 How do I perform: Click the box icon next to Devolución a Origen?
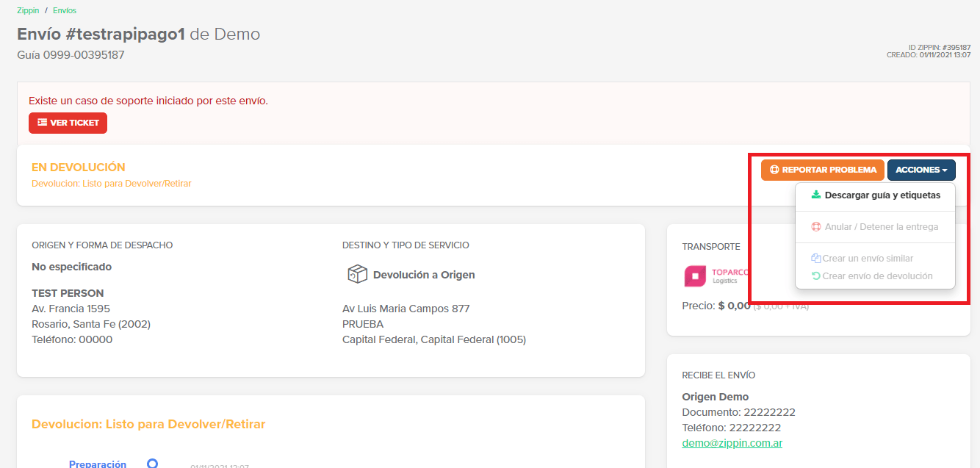(357, 275)
